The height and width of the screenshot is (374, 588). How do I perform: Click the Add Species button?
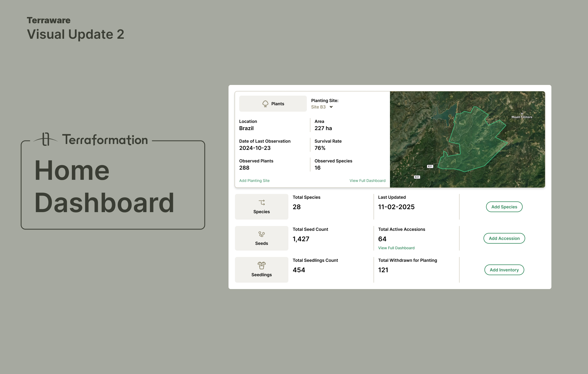[x=504, y=207]
